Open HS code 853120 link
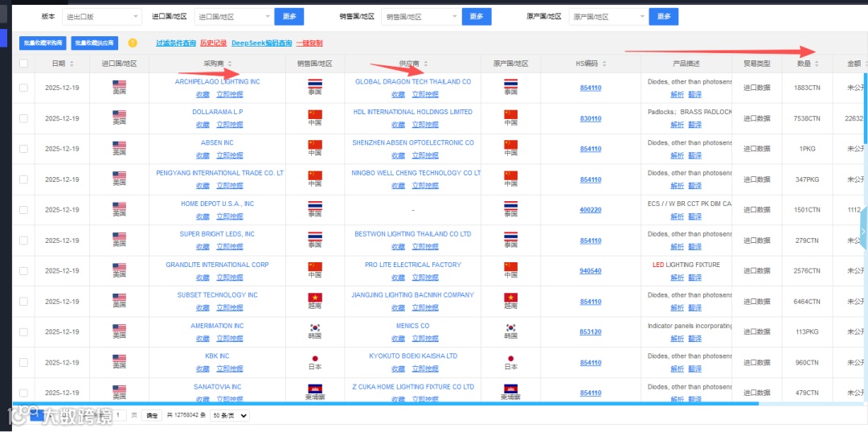This screenshot has width=868, height=432. pyautogui.click(x=591, y=332)
